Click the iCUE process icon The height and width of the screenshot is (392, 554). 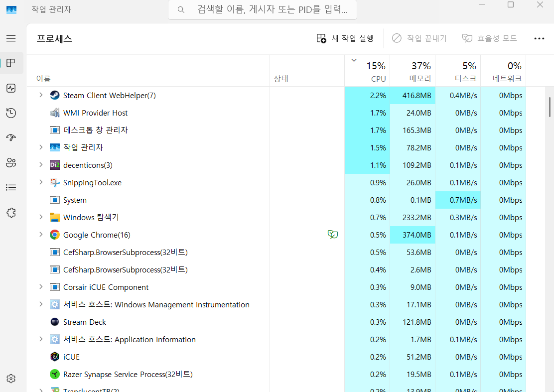tap(54, 357)
